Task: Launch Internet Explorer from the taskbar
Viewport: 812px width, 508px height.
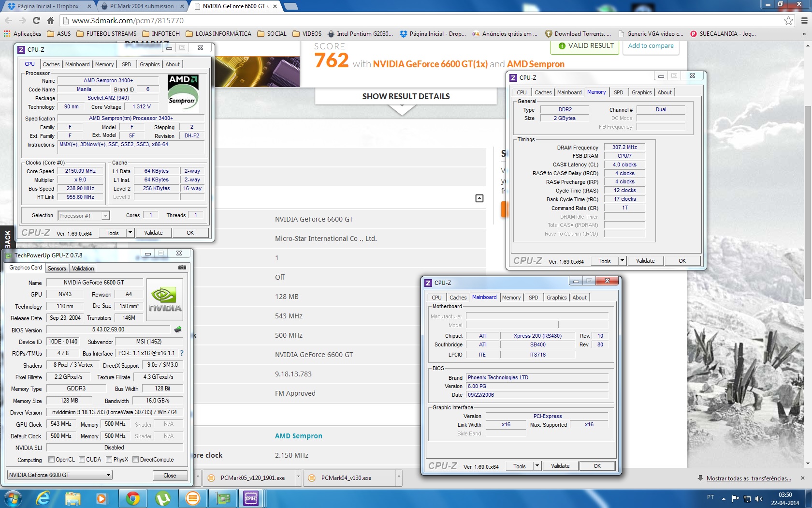Action: pos(43,498)
